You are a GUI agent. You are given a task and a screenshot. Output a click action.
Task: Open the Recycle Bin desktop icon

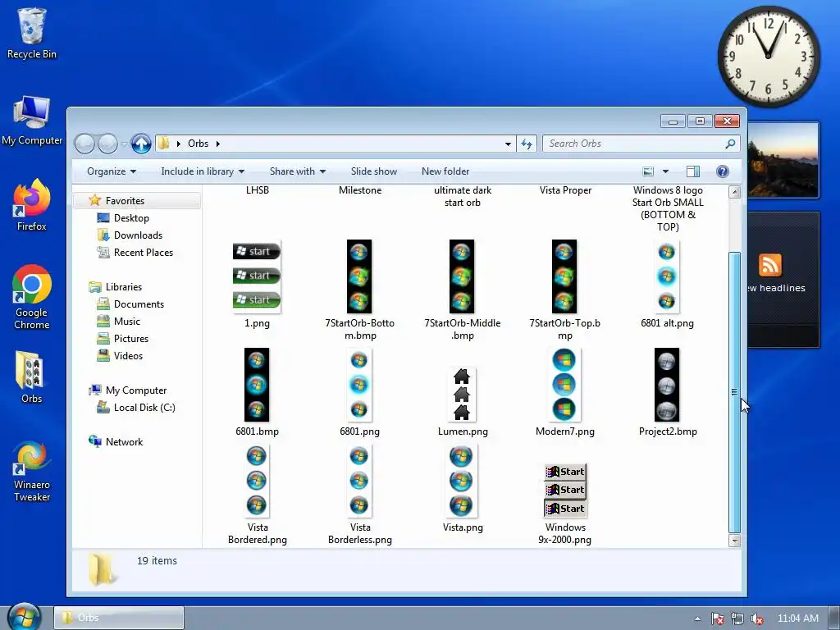pyautogui.click(x=32, y=33)
